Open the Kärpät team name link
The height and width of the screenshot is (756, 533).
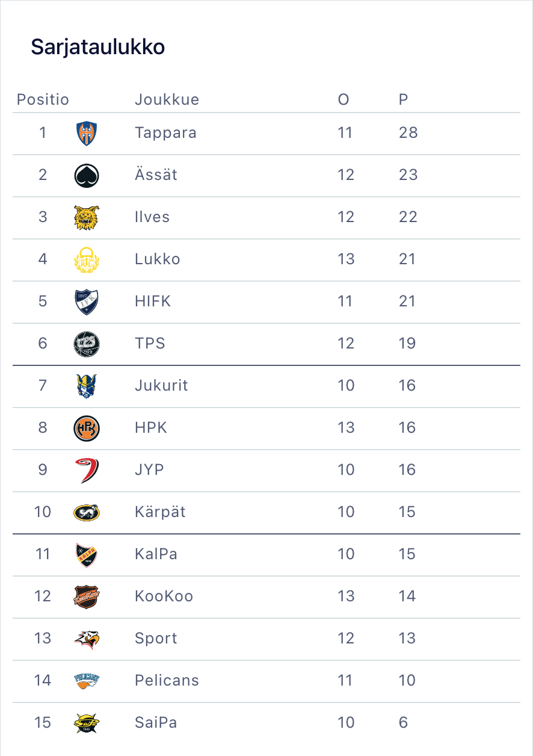(x=160, y=512)
